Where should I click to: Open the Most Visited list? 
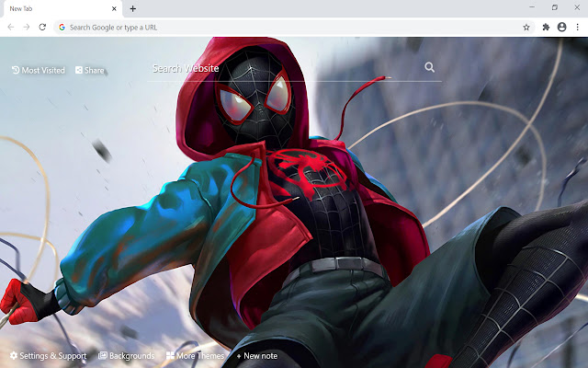pyautogui.click(x=39, y=70)
